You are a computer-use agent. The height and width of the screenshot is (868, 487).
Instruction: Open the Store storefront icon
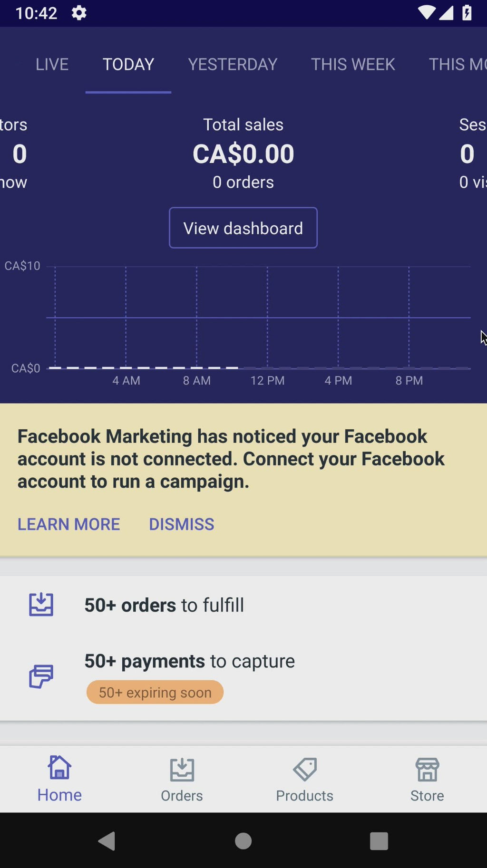[427, 770]
